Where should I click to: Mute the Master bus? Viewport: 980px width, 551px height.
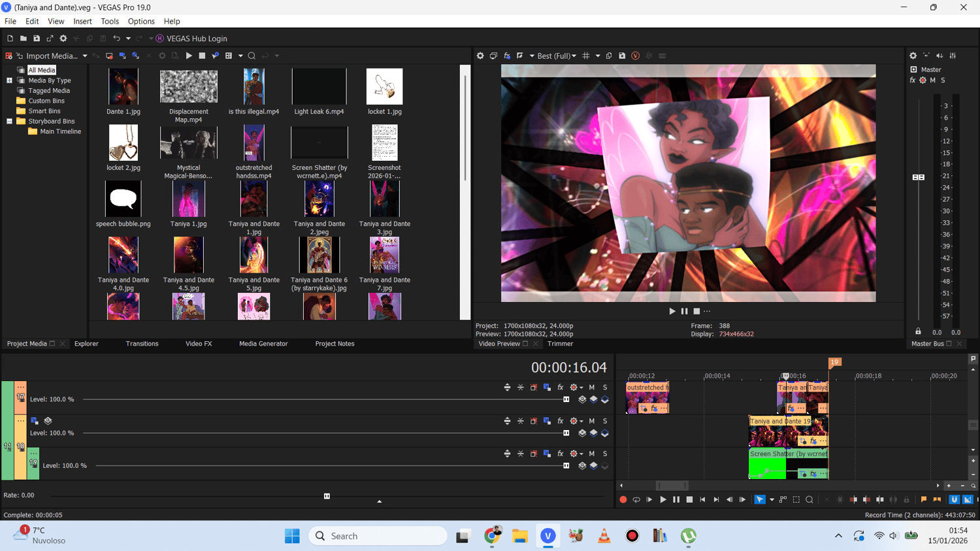point(933,80)
